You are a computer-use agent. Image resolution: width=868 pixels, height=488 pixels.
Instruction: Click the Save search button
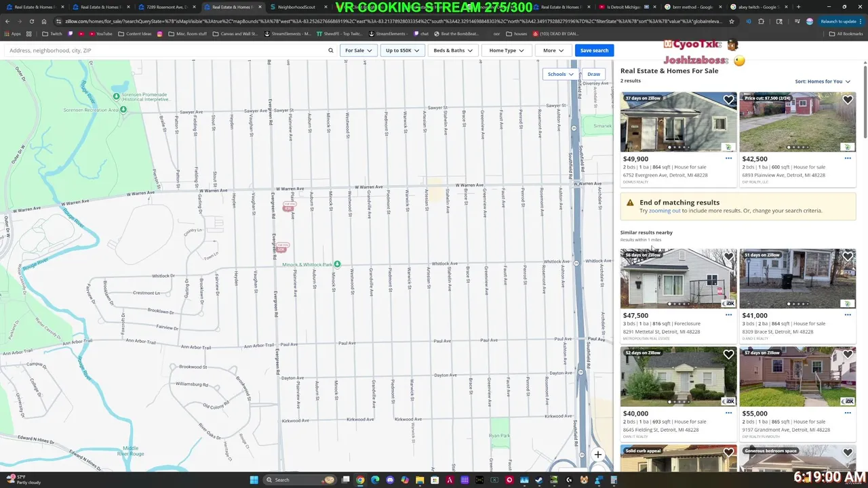(x=594, y=50)
